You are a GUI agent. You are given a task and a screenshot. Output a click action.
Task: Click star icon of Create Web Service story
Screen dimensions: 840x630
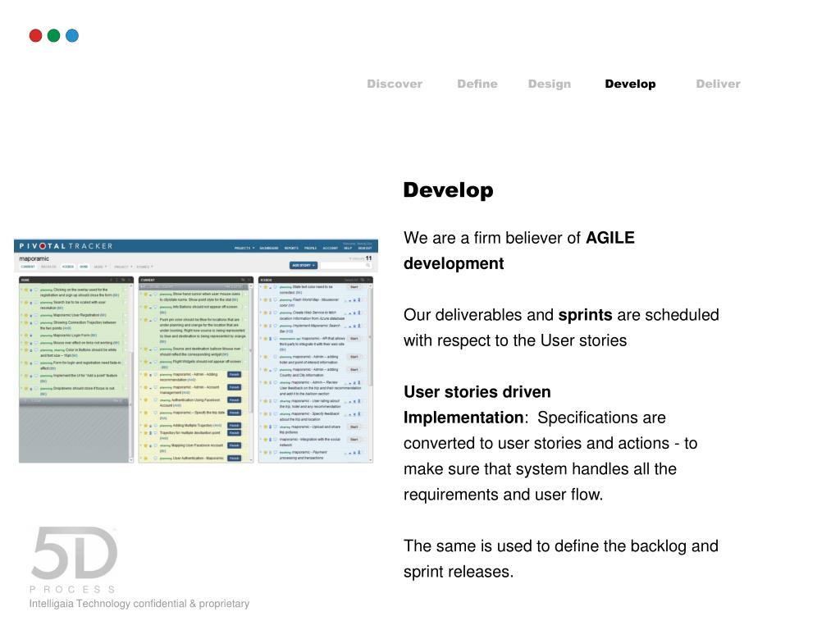pos(265,313)
